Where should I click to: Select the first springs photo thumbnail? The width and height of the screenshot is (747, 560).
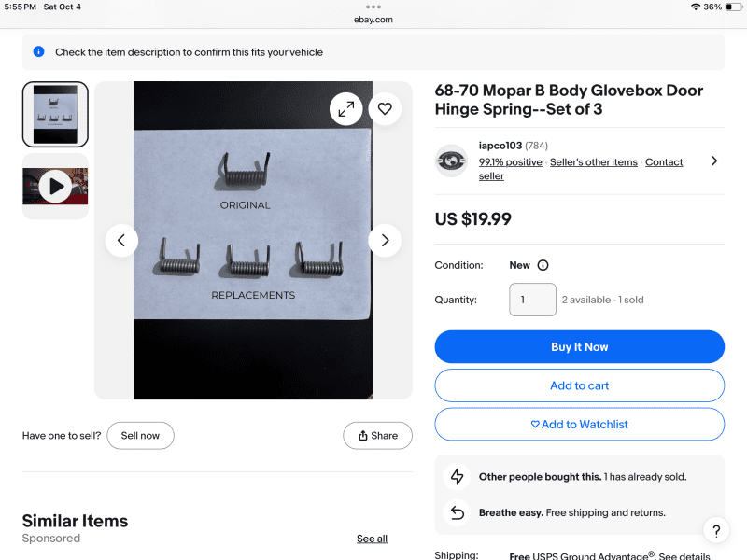(55, 115)
